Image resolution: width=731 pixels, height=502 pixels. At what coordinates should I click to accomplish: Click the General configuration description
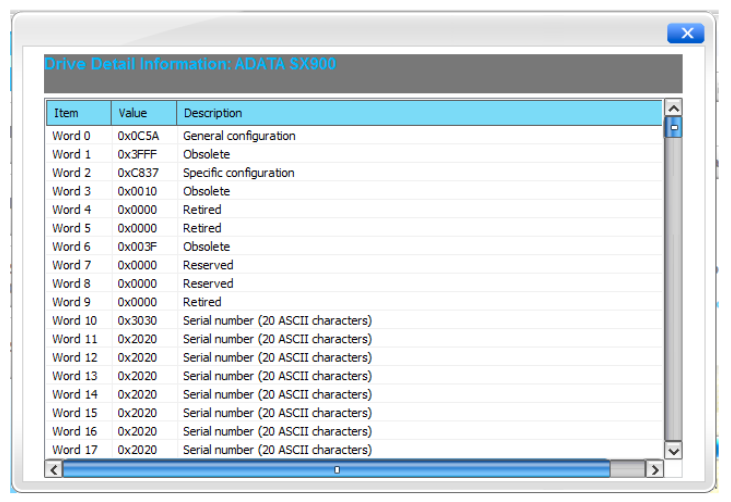tap(239, 136)
